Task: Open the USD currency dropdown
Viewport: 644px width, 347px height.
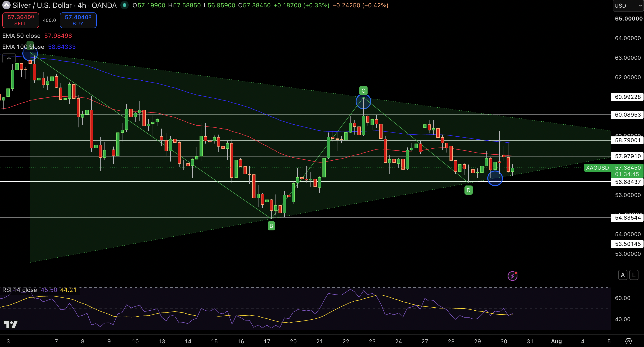Action: (628, 6)
